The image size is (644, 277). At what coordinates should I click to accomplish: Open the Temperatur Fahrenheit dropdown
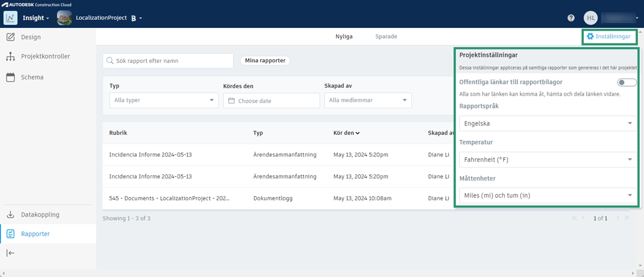(548, 160)
